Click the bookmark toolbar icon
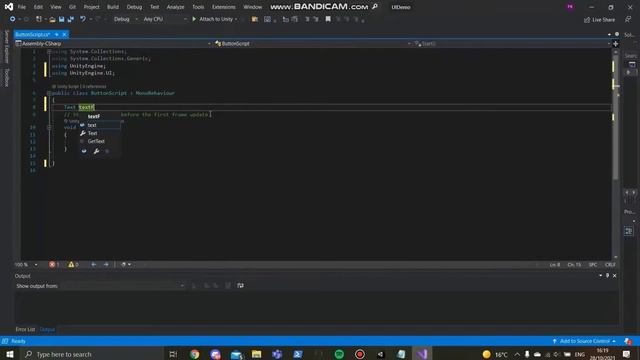Image resolution: width=640 pixels, height=360 pixels. pyautogui.click(x=328, y=19)
